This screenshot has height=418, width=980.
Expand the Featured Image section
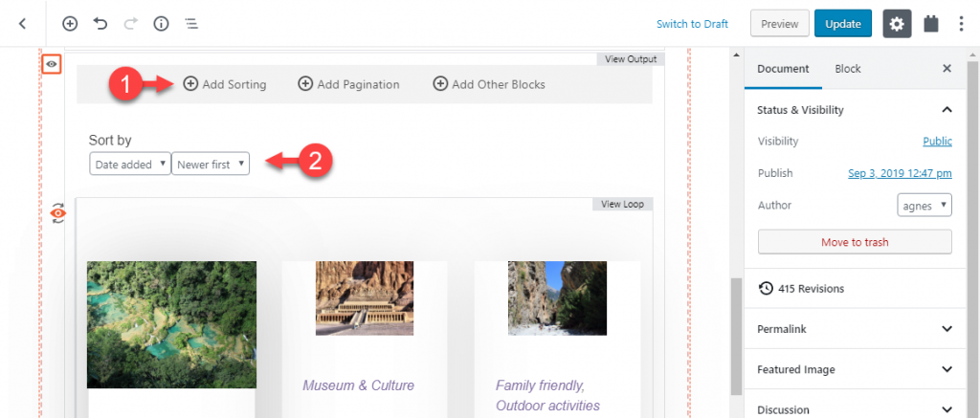point(855,369)
